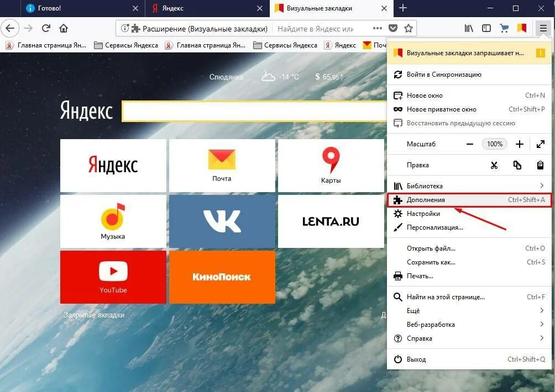555x392 pixels.
Task: Open the Карты bookmark tile
Action: [x=331, y=166]
